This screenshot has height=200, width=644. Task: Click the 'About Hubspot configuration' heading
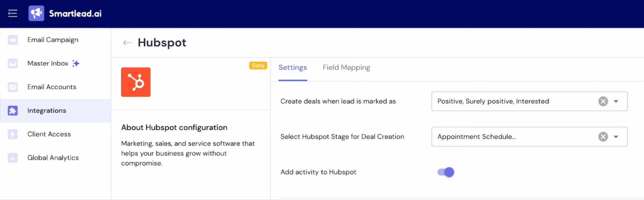[x=174, y=128]
